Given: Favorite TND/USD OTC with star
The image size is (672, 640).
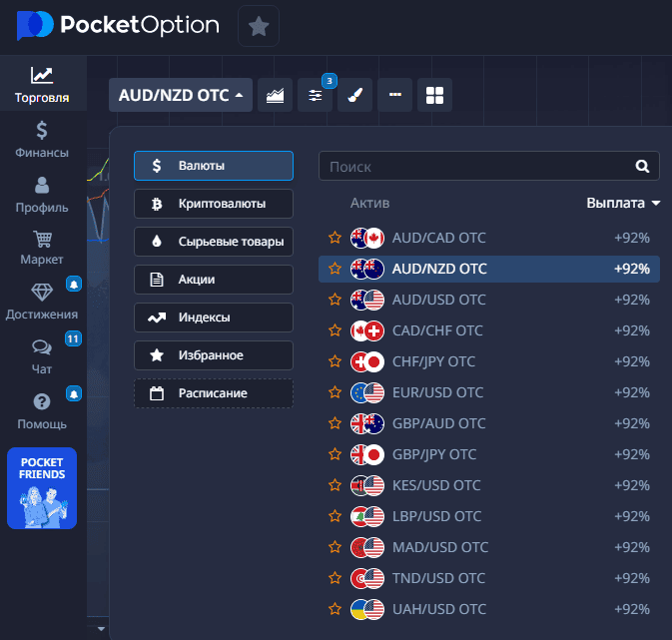Looking at the screenshot, I should pyautogui.click(x=335, y=578).
